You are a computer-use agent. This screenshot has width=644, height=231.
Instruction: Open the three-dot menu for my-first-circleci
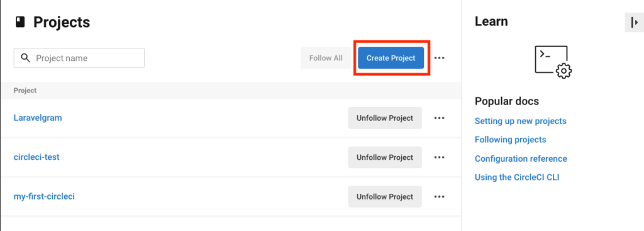pyautogui.click(x=440, y=196)
